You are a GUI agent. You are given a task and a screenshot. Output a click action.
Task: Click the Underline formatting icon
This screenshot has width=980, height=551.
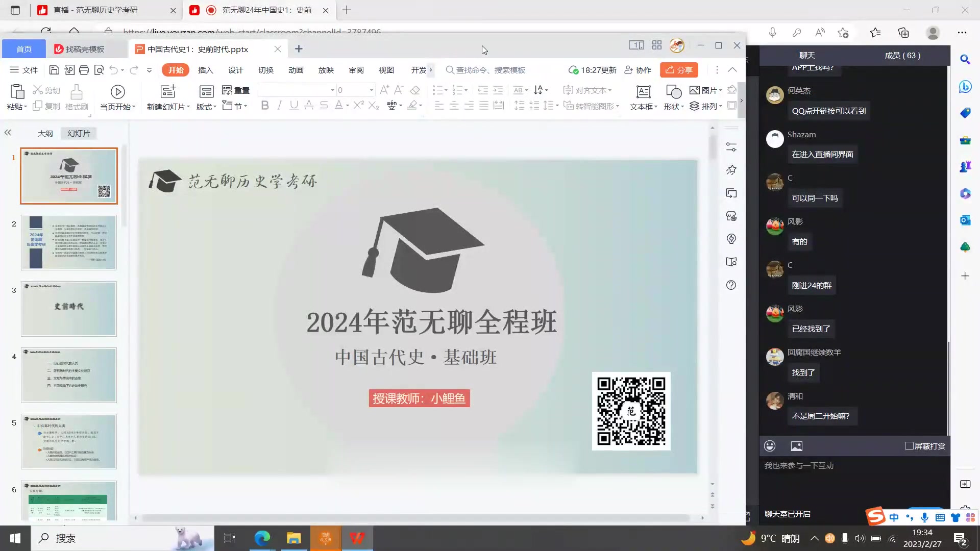coord(294,105)
